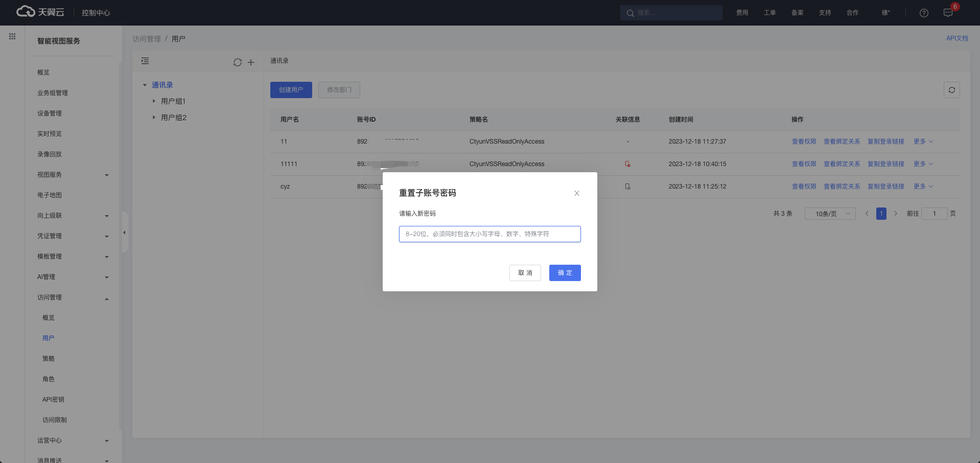Viewport: 980px width, 463px height.
Task: Click the cancel (取消) button in dialog
Action: pyautogui.click(x=525, y=273)
